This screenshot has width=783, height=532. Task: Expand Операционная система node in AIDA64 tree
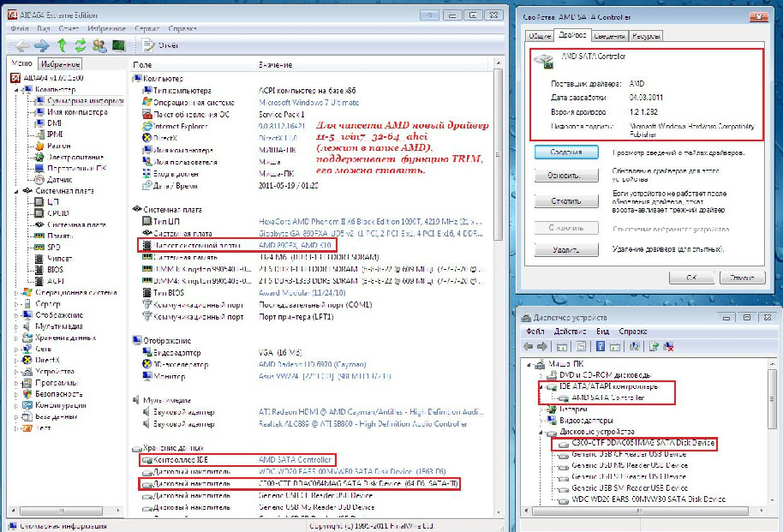point(16,293)
